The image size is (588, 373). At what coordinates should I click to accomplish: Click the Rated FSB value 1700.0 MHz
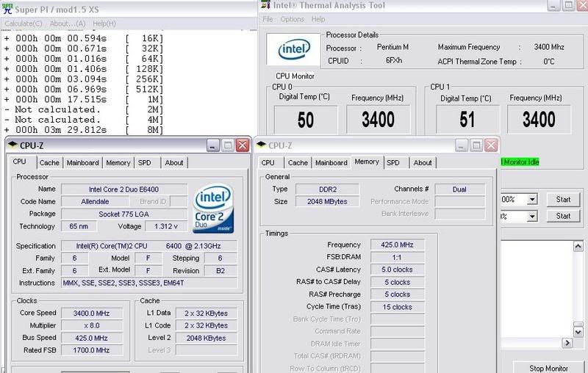coord(91,350)
